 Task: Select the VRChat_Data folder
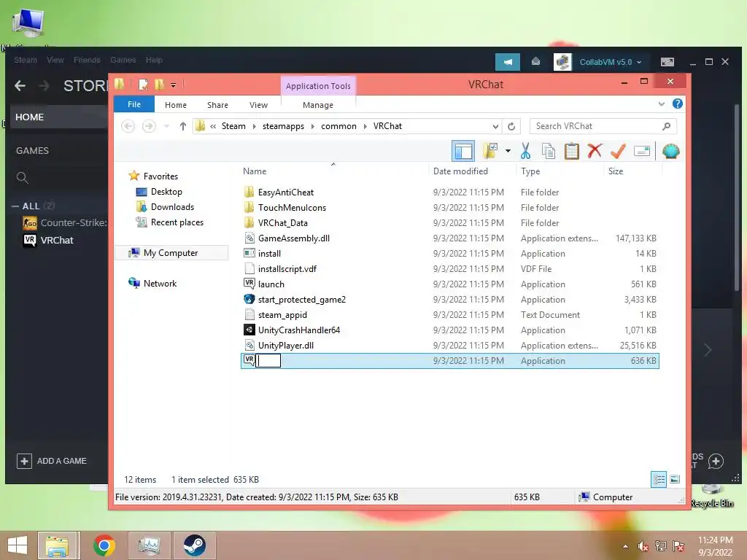[283, 223]
